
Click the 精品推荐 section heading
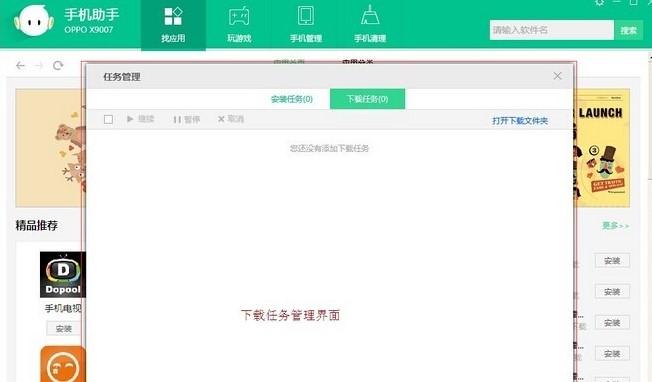[x=37, y=226]
